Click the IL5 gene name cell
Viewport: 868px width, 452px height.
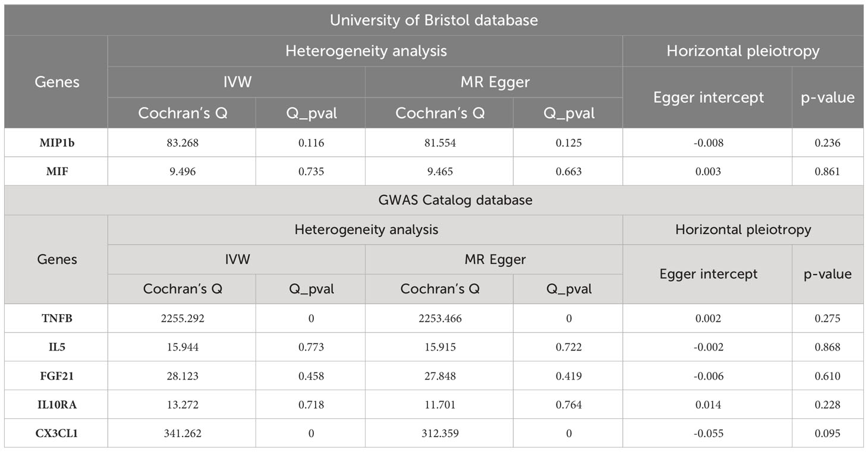(56, 347)
